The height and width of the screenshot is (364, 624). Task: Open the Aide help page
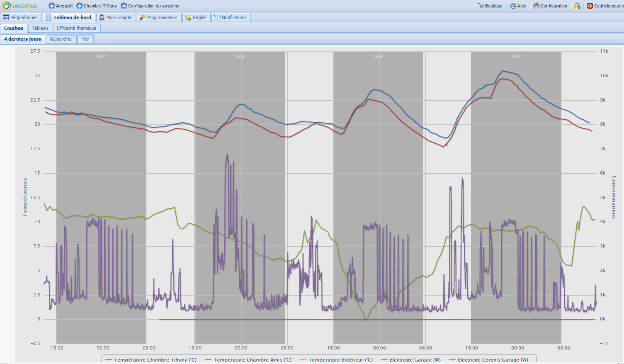click(x=522, y=6)
